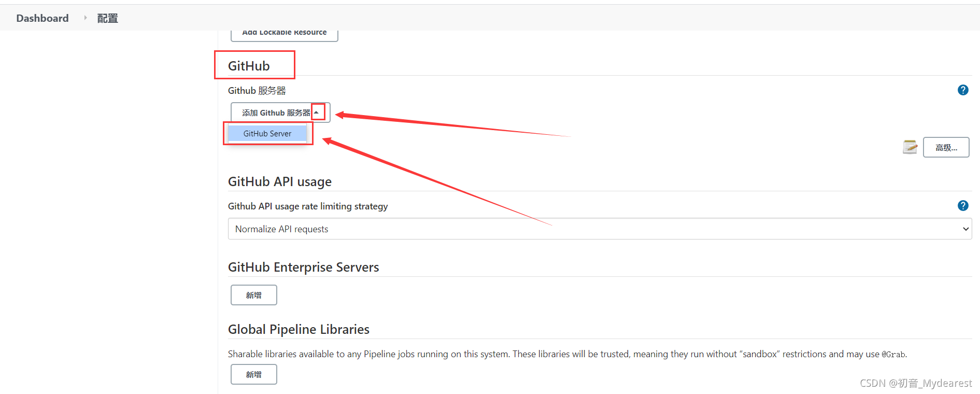The height and width of the screenshot is (394, 980).
Task: Click 新增 under Global Pipeline Libraries
Action: [254, 374]
